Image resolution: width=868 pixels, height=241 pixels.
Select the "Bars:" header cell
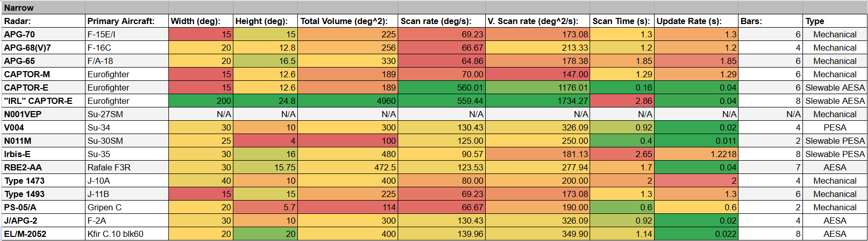tap(751, 21)
